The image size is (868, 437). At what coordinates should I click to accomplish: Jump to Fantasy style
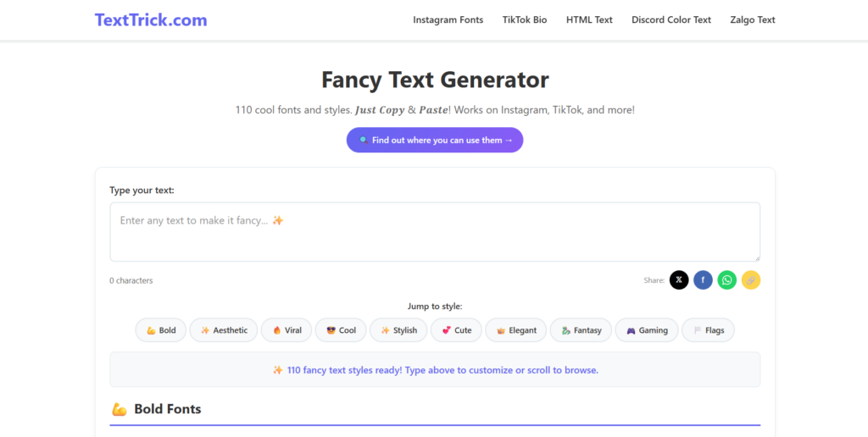(x=581, y=330)
